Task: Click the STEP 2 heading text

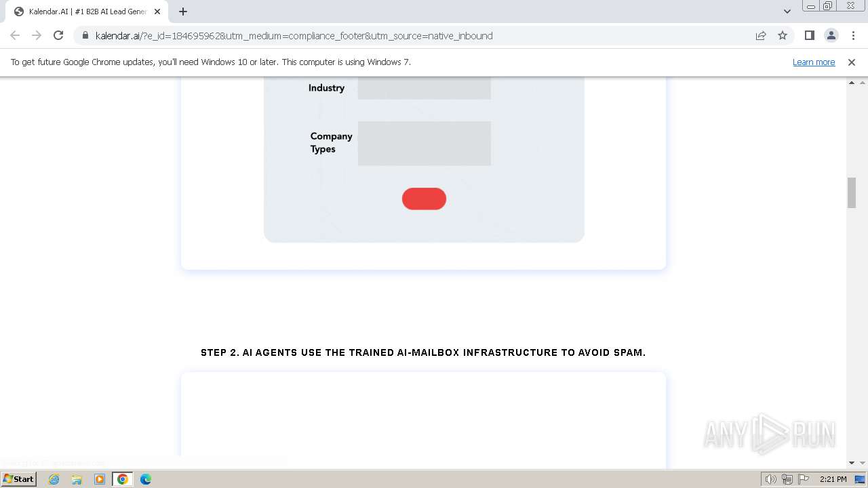Action: [423, 352]
